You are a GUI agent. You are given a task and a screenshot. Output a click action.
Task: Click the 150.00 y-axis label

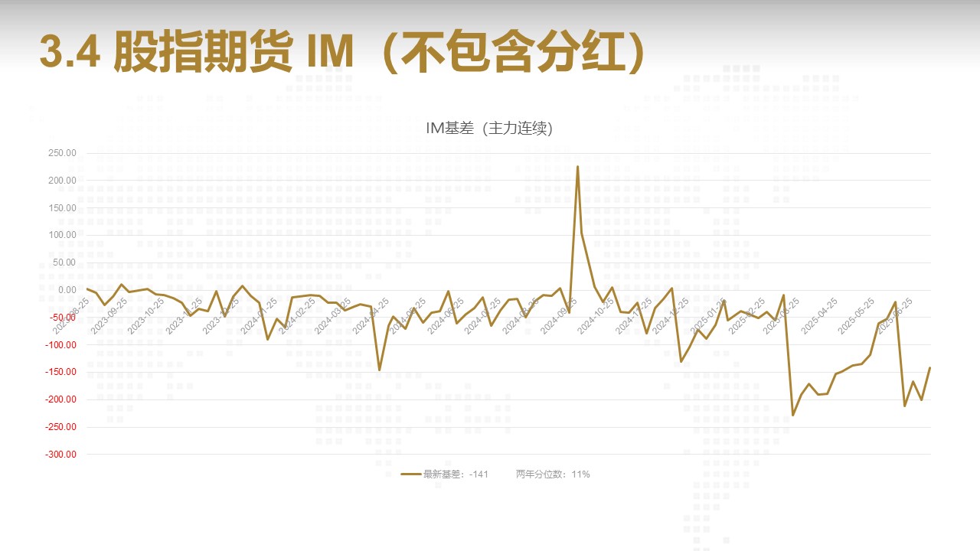(x=61, y=208)
